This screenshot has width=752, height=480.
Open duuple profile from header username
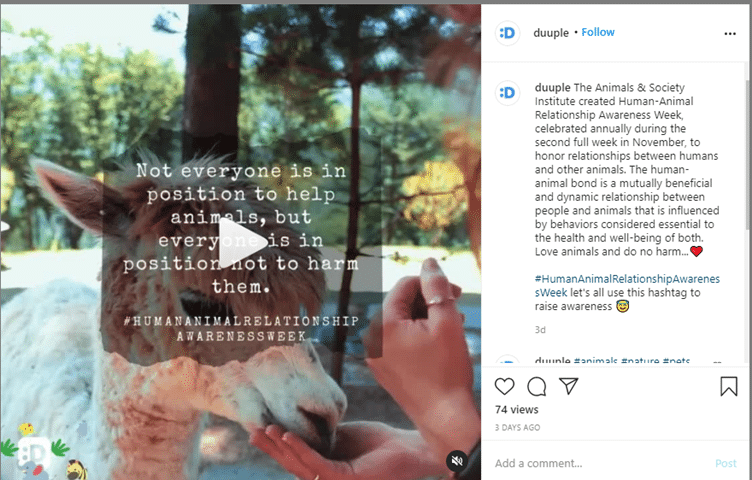pos(551,33)
